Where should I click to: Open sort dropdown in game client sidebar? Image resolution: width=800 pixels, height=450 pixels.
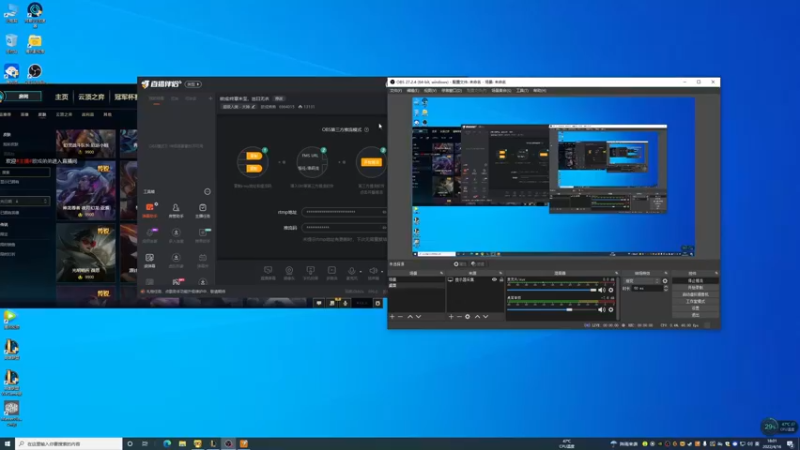click(x=25, y=201)
